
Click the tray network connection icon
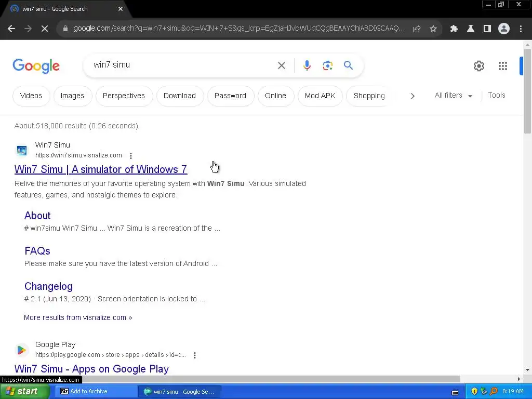click(484, 391)
